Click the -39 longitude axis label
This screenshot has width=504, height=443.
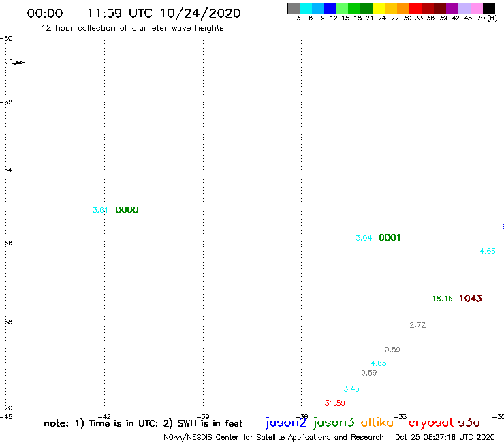click(203, 417)
